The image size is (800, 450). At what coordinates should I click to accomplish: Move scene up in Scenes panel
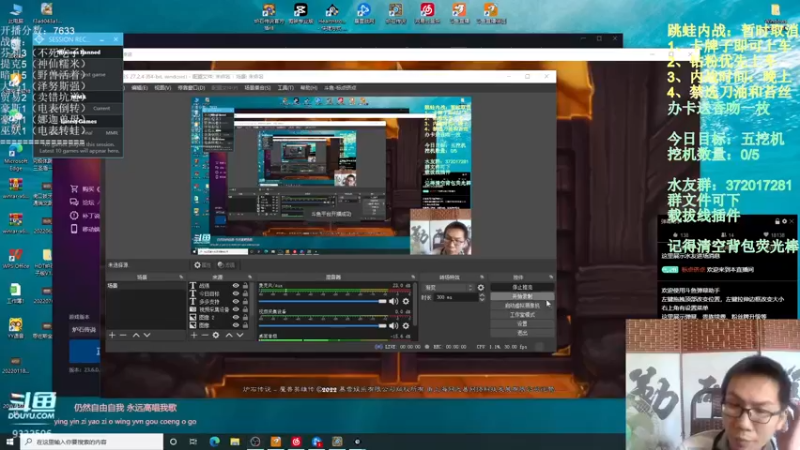click(136, 335)
